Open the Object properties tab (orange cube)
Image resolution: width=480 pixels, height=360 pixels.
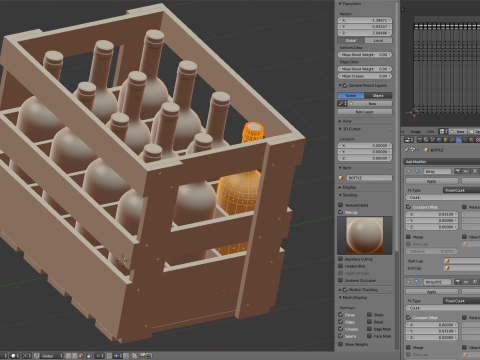pyautogui.click(x=446, y=140)
